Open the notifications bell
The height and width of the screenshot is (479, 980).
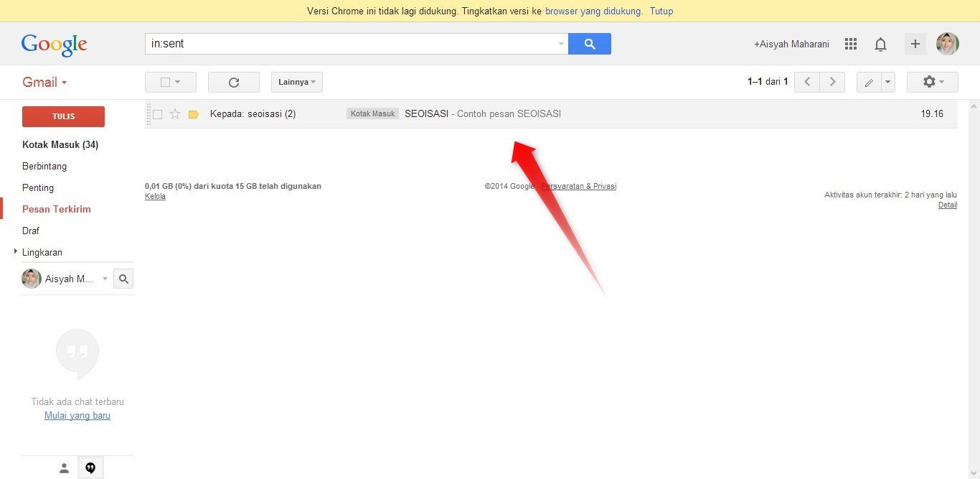(x=880, y=44)
